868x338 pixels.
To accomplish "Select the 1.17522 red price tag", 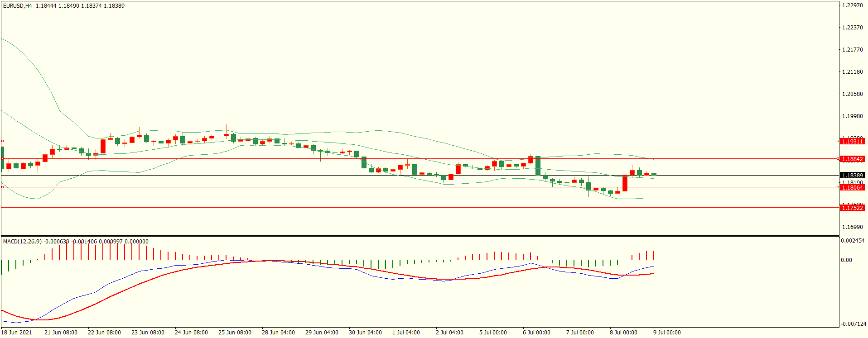I will pos(852,208).
